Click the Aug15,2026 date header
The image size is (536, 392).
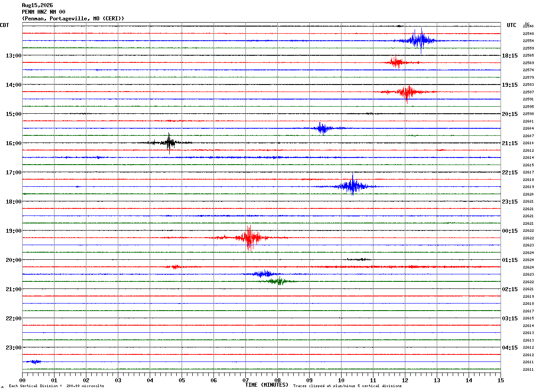[37, 5]
